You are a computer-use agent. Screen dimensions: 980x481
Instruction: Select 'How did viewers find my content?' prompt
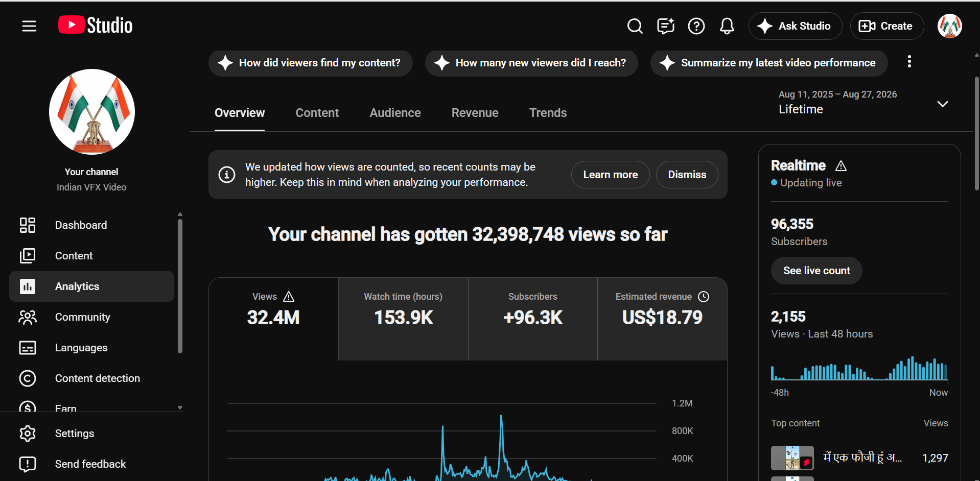(310, 63)
